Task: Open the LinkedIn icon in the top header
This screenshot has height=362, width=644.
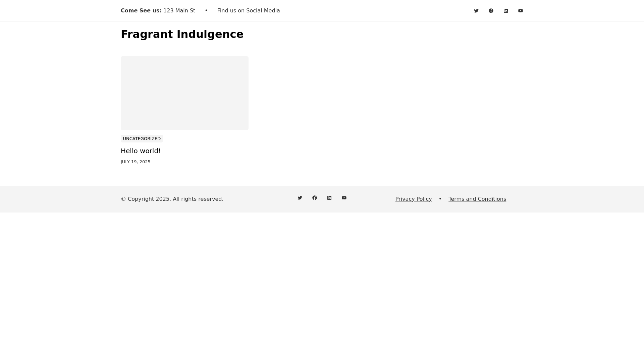Action: (506, 11)
